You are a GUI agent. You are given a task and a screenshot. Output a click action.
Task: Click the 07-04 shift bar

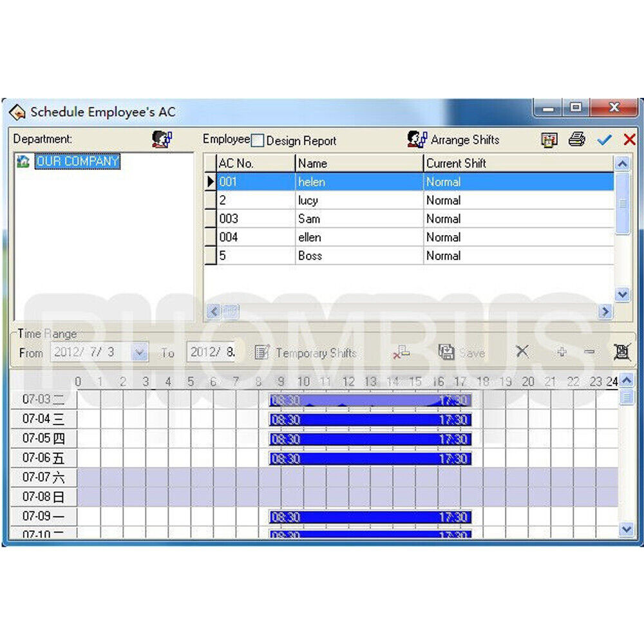[370, 420]
